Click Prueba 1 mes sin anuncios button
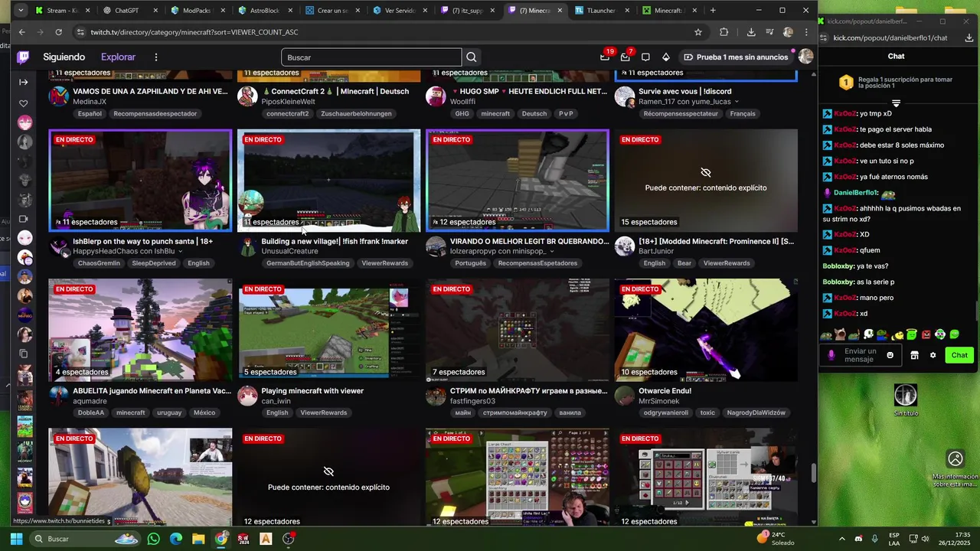 736,57
